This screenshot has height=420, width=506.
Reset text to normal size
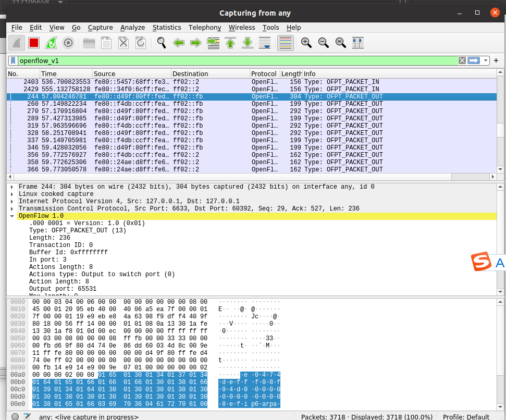[x=341, y=43]
